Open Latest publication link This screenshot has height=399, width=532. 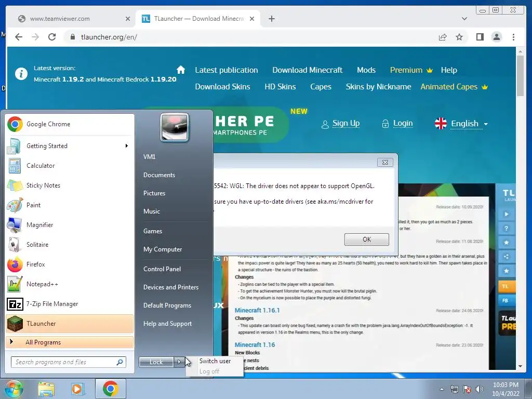[227, 70]
